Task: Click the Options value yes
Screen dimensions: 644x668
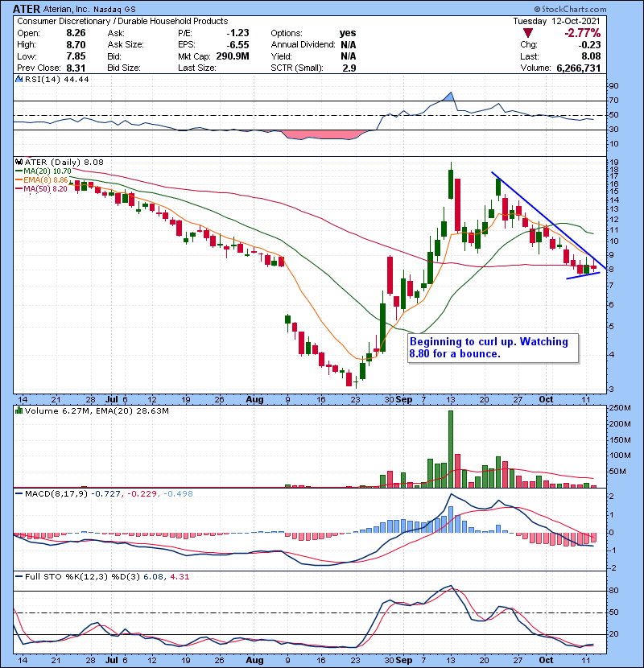Action: point(348,33)
